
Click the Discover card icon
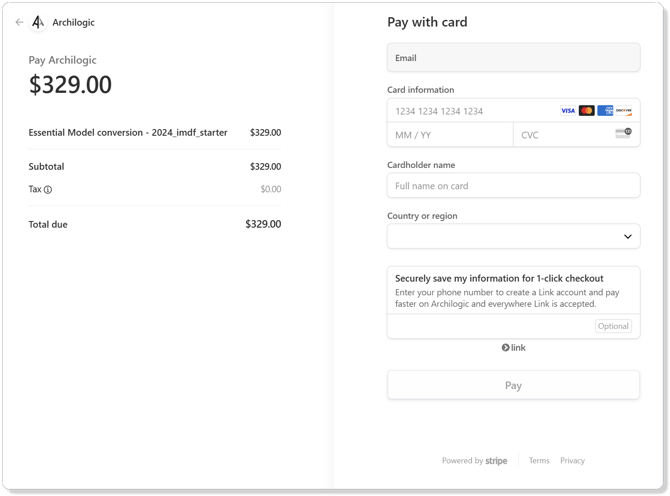coord(624,111)
